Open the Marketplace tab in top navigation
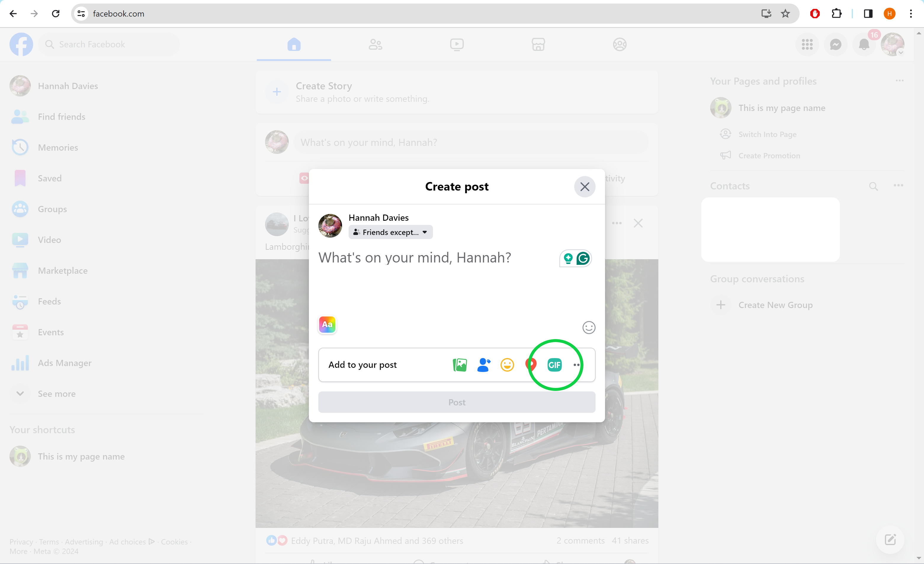The height and width of the screenshot is (564, 924). pyautogui.click(x=538, y=44)
